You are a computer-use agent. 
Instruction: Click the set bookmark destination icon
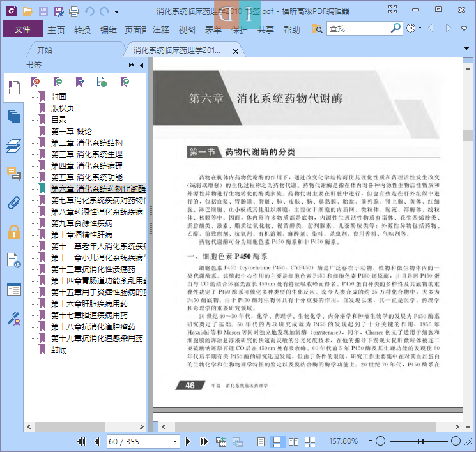tap(79, 82)
